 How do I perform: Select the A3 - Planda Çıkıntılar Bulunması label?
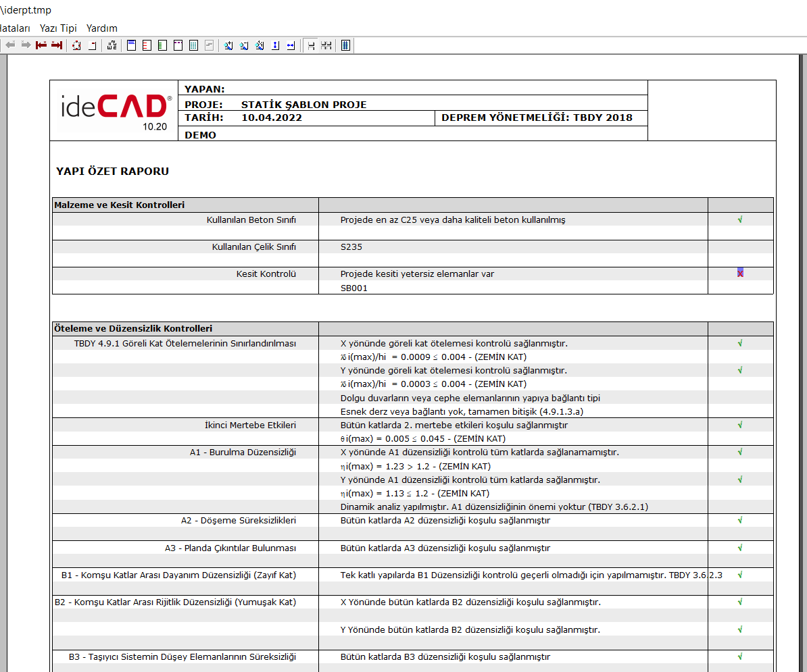(x=230, y=548)
